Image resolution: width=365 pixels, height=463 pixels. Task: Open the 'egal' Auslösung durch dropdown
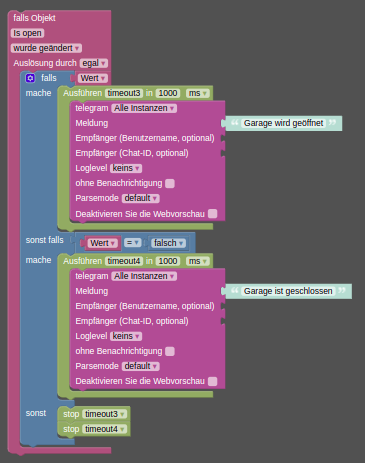[94, 63]
